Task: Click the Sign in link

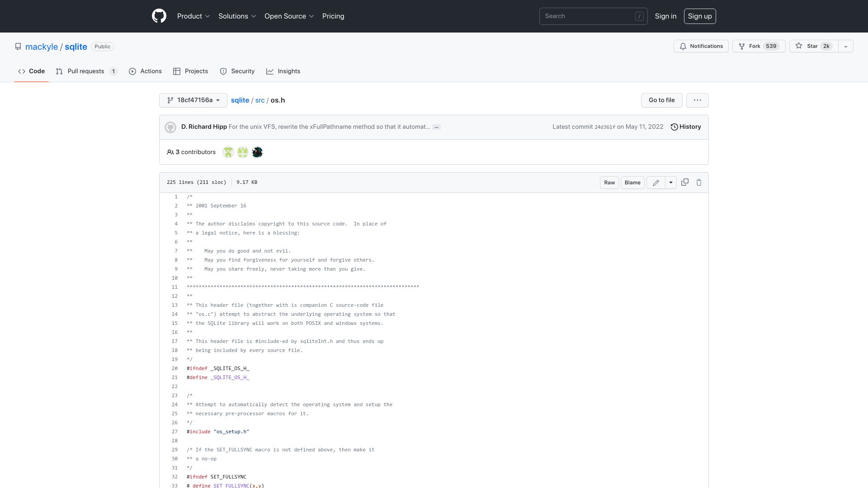Action: pos(665,16)
